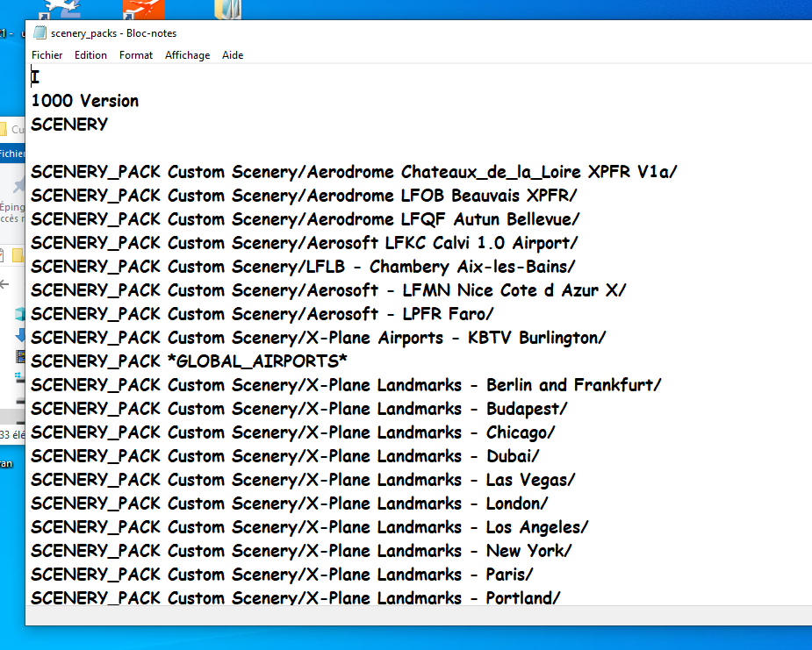Click the Landmarks - Paris line
The height and width of the screenshot is (650, 812).
click(x=282, y=575)
